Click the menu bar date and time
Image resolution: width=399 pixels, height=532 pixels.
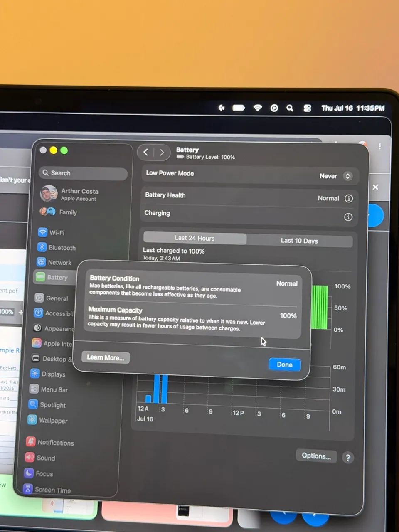(353, 108)
